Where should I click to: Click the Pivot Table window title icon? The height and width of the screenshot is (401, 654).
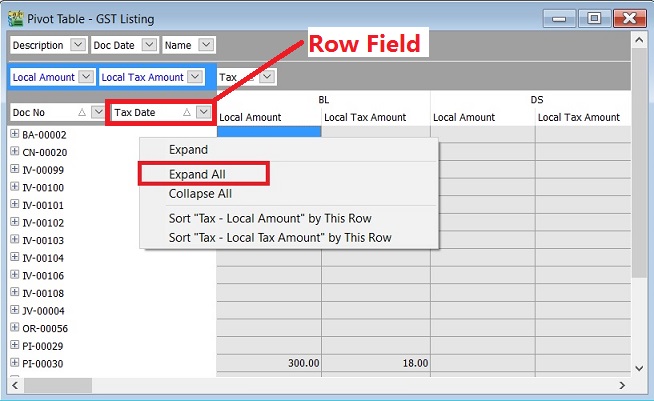coord(16,17)
